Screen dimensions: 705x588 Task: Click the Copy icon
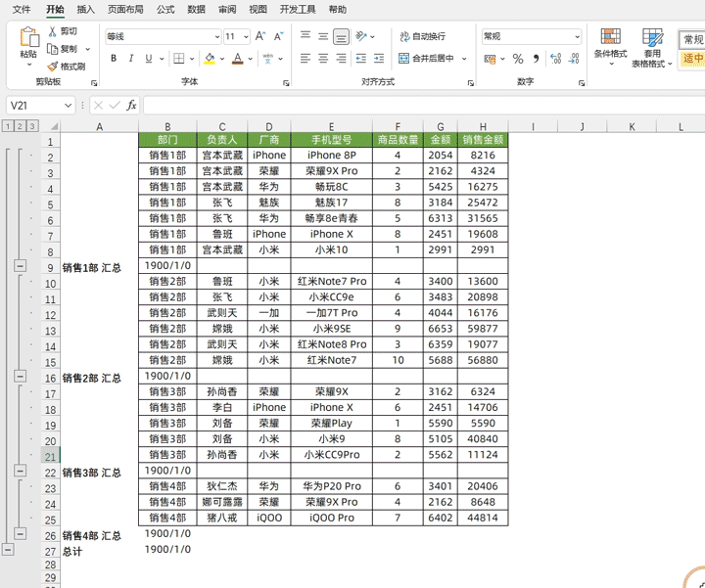53,49
